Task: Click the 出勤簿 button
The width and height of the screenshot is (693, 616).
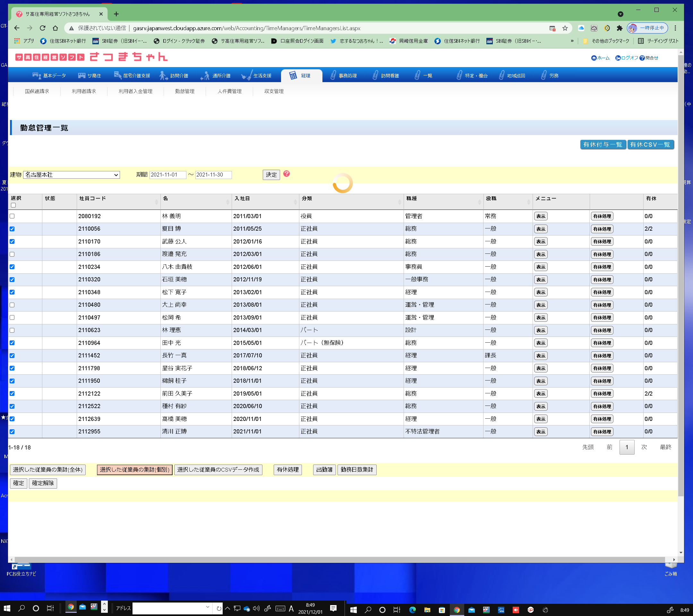Action: pyautogui.click(x=324, y=470)
